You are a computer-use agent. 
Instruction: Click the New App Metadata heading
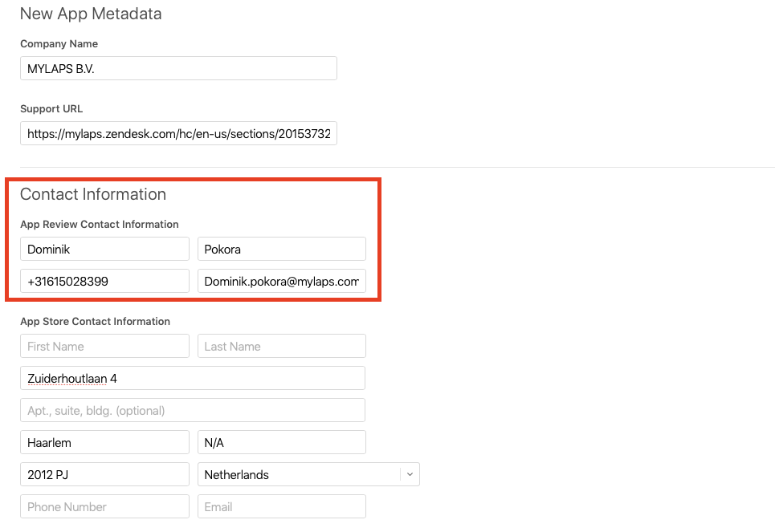91,14
